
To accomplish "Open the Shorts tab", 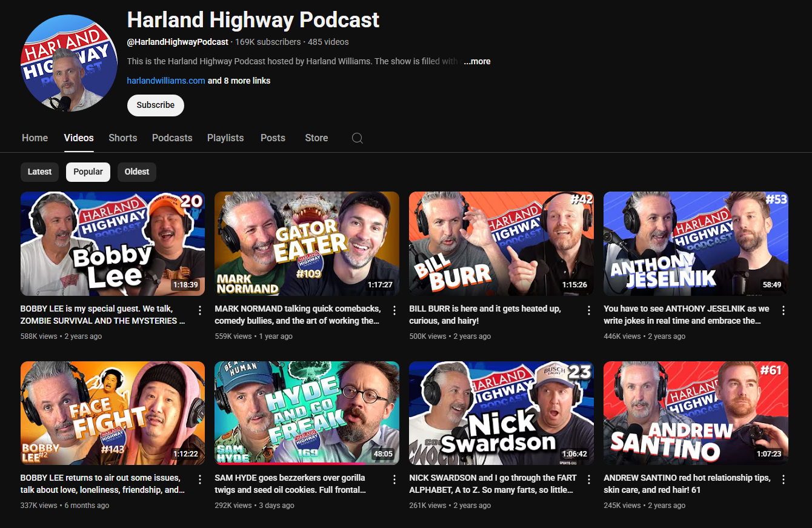I will [x=123, y=138].
